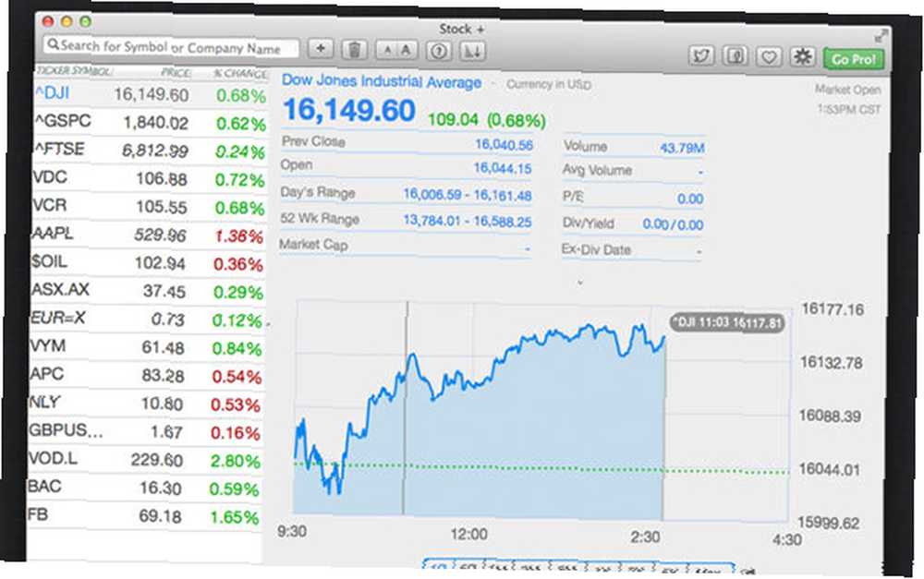Click the AAPL price 529.96
924x579 pixels.
(x=160, y=235)
